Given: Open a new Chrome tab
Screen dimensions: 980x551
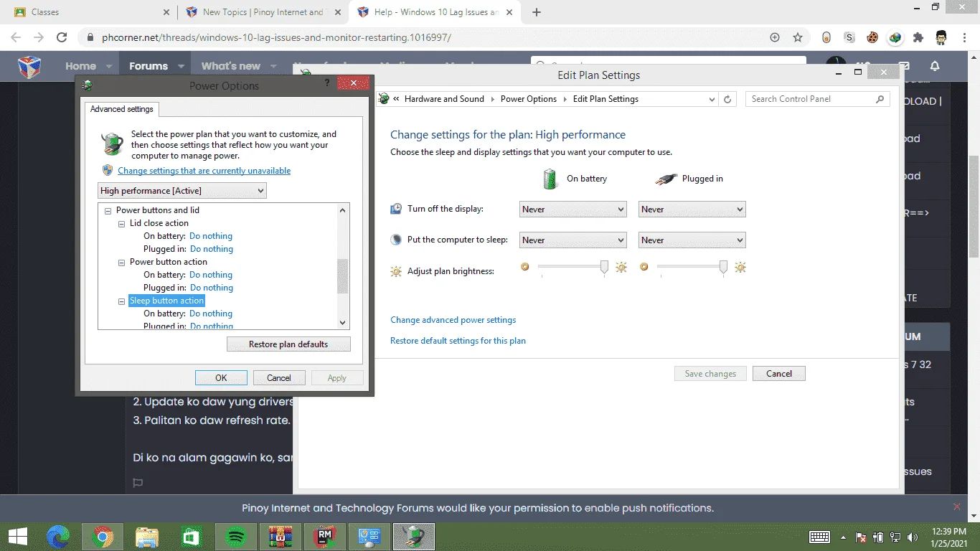Looking at the screenshot, I should [x=537, y=12].
